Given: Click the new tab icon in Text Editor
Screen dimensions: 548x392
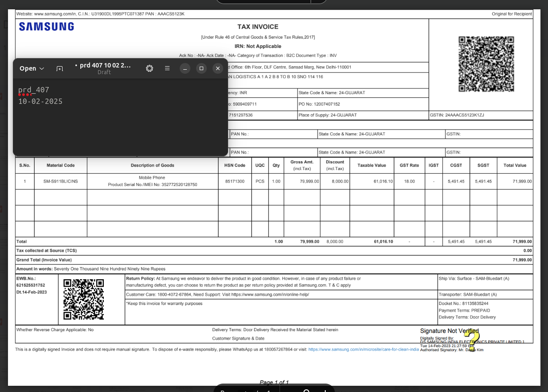Looking at the screenshot, I should pyautogui.click(x=59, y=68).
